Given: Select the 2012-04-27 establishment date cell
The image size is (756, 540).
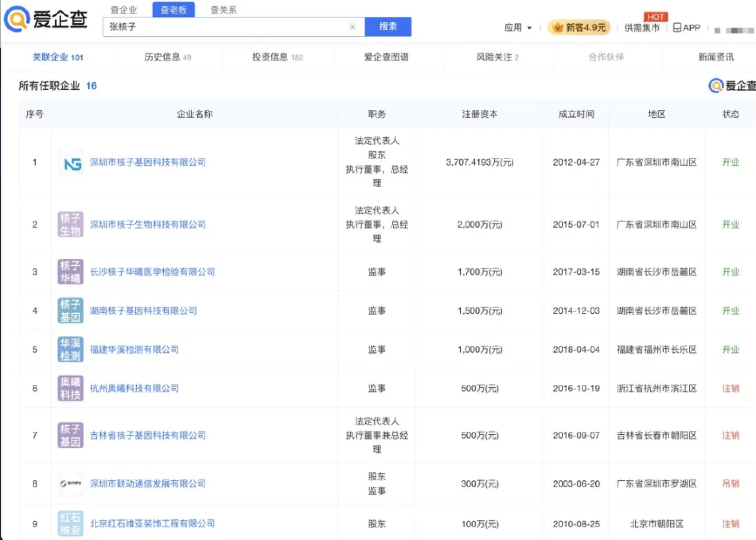Looking at the screenshot, I should 576,162.
